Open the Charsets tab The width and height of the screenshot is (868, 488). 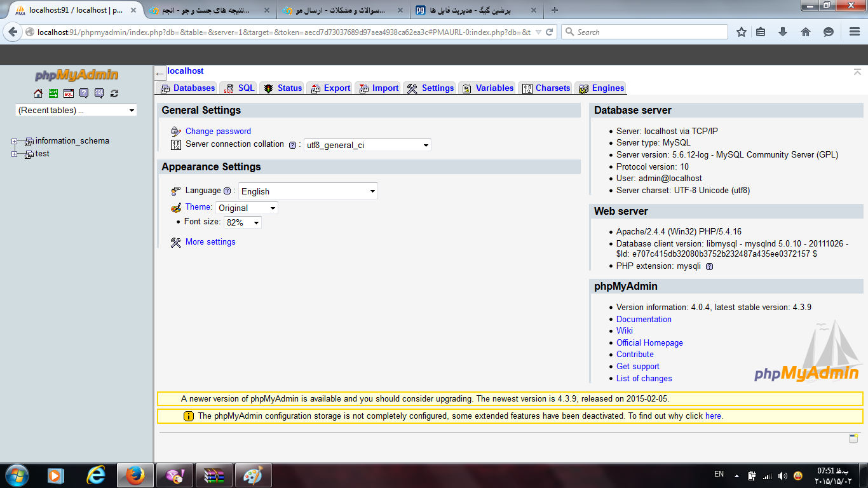(x=546, y=88)
